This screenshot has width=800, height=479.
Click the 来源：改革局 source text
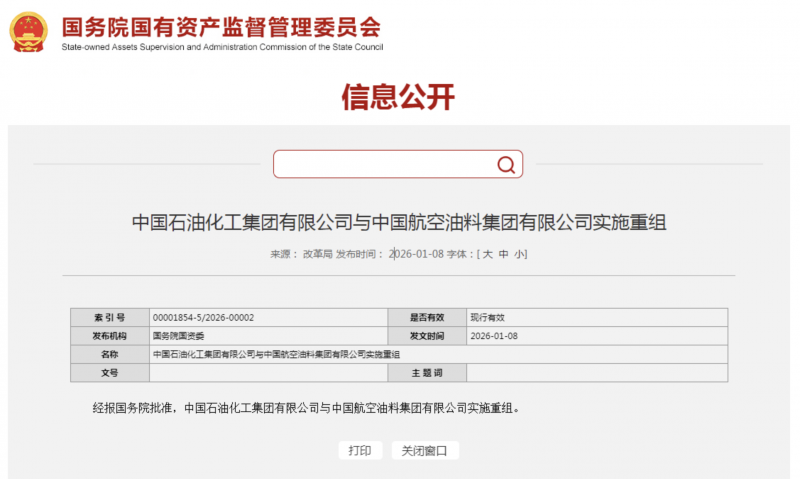coord(301,254)
